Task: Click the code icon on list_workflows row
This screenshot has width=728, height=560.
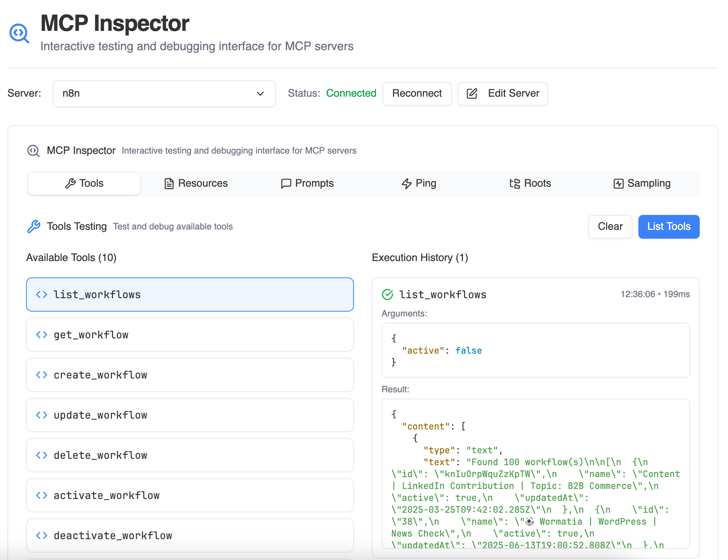Action: point(42,295)
